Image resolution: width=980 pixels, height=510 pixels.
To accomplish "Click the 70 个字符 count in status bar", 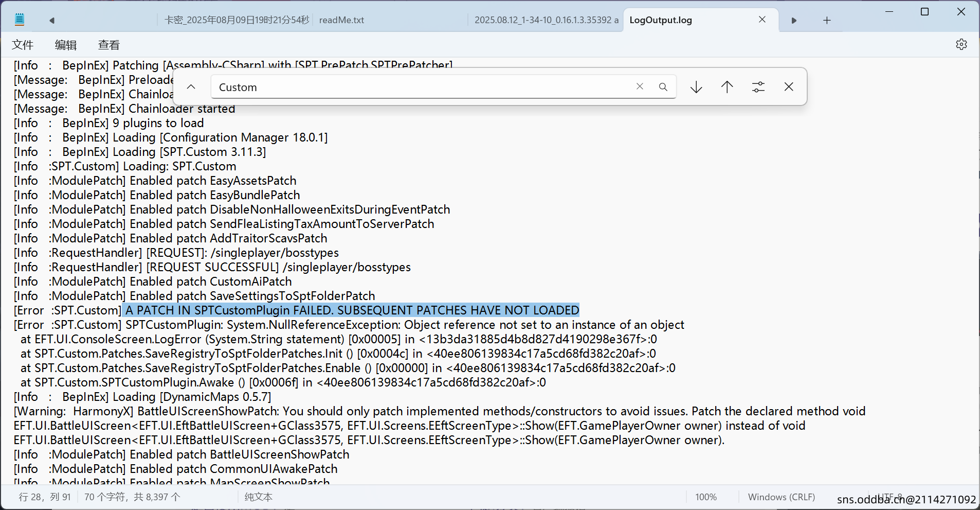I will point(132,497).
